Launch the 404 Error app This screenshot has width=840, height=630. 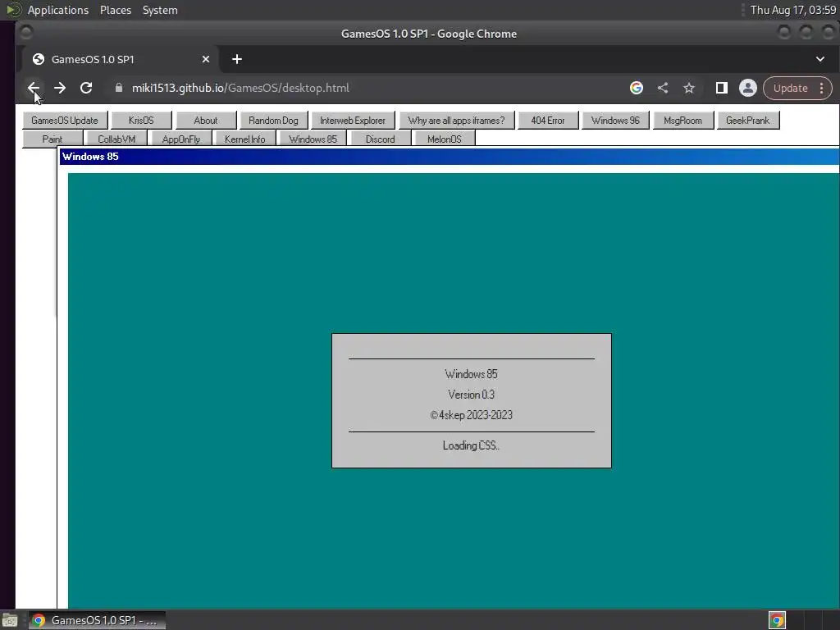tap(548, 121)
